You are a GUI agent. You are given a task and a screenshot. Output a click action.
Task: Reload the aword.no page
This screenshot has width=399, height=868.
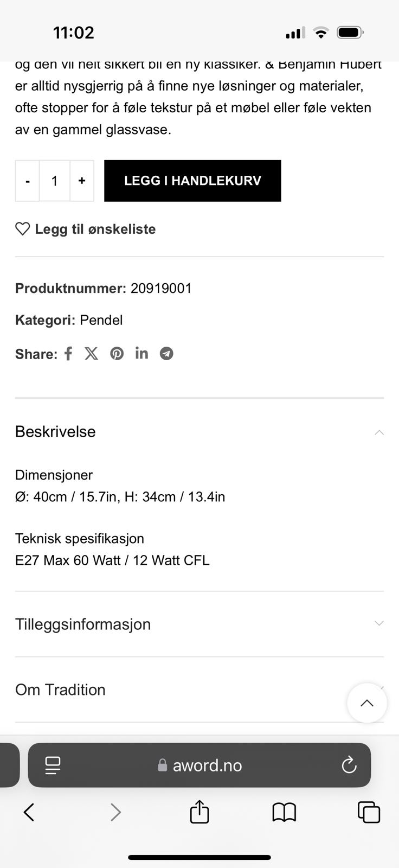tap(349, 765)
